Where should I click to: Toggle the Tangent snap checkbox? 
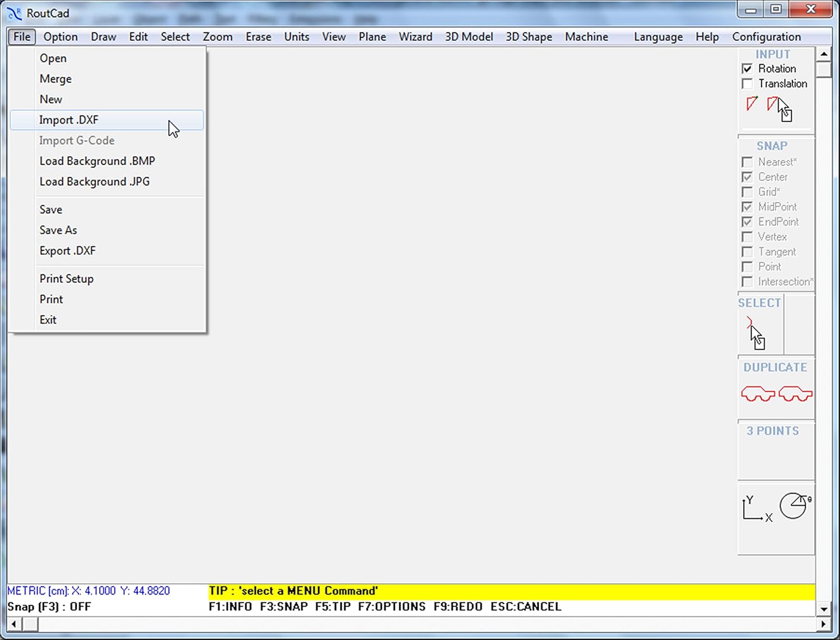click(747, 252)
